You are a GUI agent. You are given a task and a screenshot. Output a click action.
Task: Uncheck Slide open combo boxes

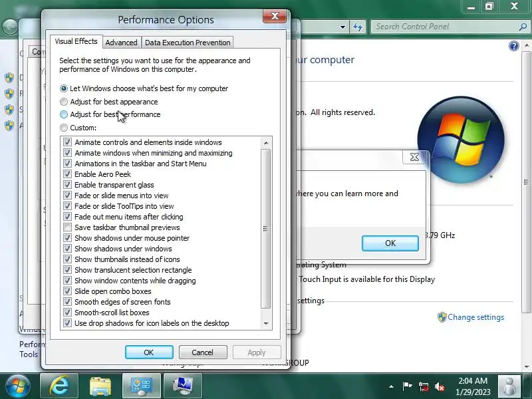coord(68,291)
